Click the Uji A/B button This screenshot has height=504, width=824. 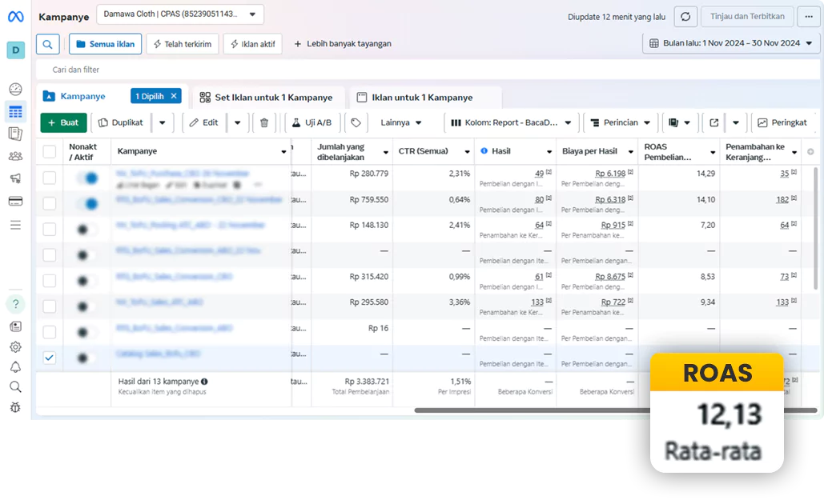[312, 122]
